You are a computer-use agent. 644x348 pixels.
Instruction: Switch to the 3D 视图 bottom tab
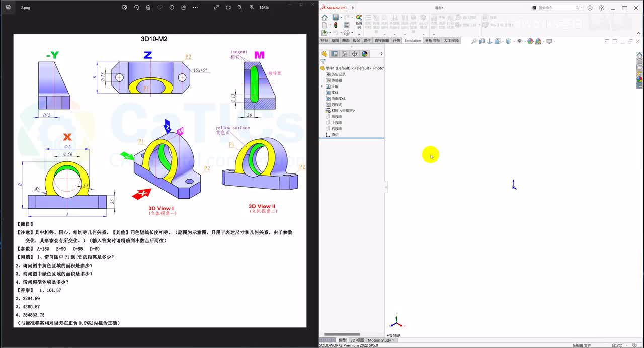[357, 340]
